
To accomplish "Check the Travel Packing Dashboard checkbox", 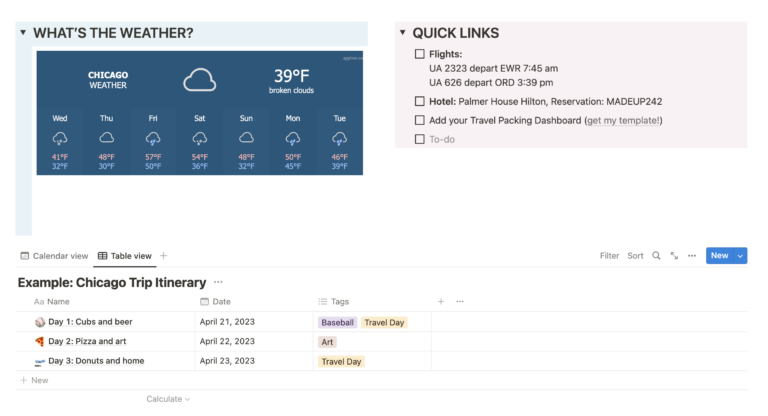I will click(x=420, y=120).
